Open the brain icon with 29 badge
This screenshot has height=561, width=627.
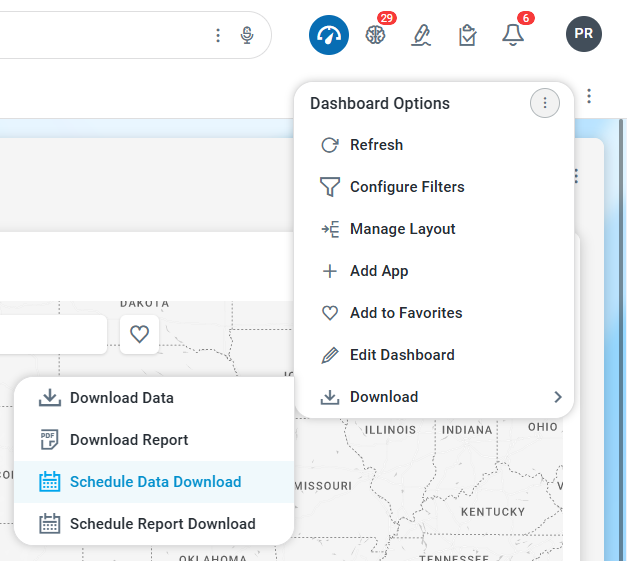[x=375, y=35]
